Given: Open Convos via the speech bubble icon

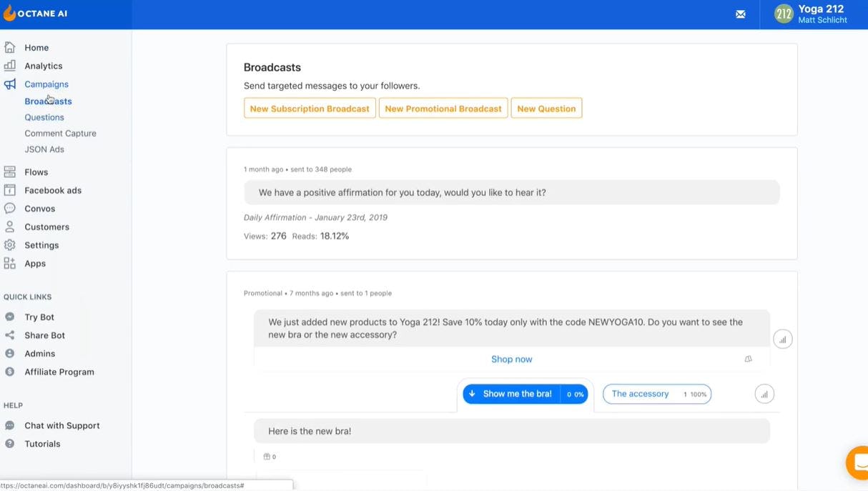Looking at the screenshot, I should pyautogui.click(x=10, y=208).
